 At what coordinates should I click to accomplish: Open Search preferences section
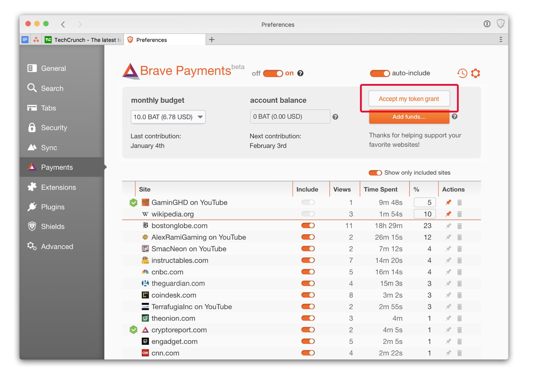(x=62, y=88)
